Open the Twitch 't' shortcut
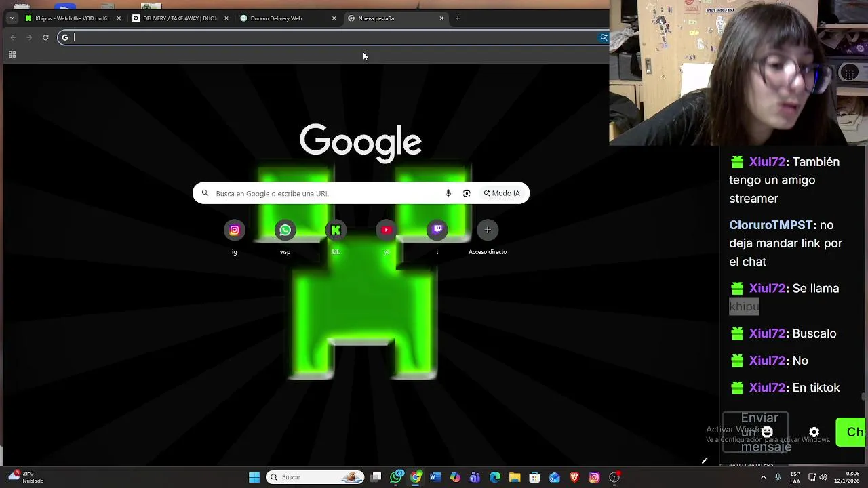868x488 pixels. pyautogui.click(x=437, y=230)
